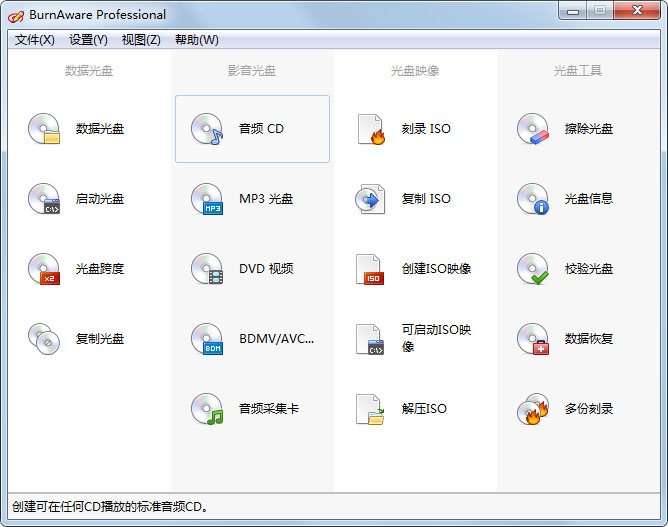Choose the MP3 光盘 label
This screenshot has height=527, width=668.
pos(266,199)
